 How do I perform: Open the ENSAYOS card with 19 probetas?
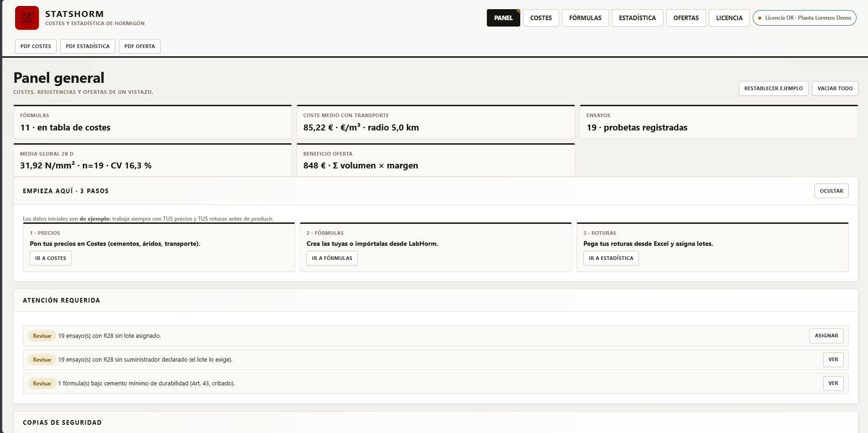pos(719,122)
